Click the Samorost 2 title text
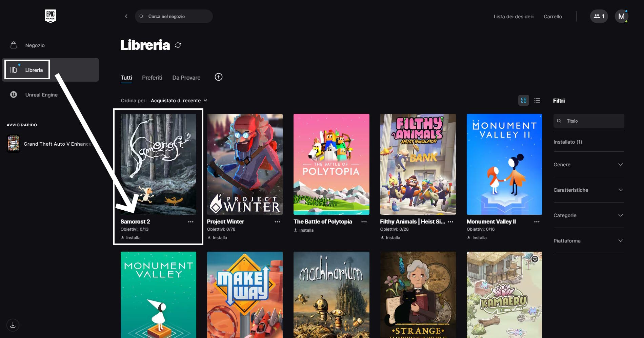The height and width of the screenshot is (338, 644). tap(135, 221)
